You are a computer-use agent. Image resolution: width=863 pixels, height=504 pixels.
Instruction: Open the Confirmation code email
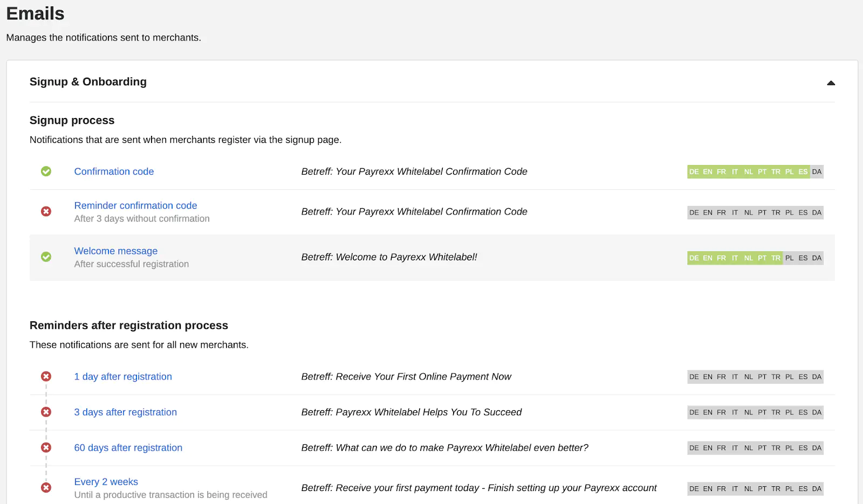point(114,171)
